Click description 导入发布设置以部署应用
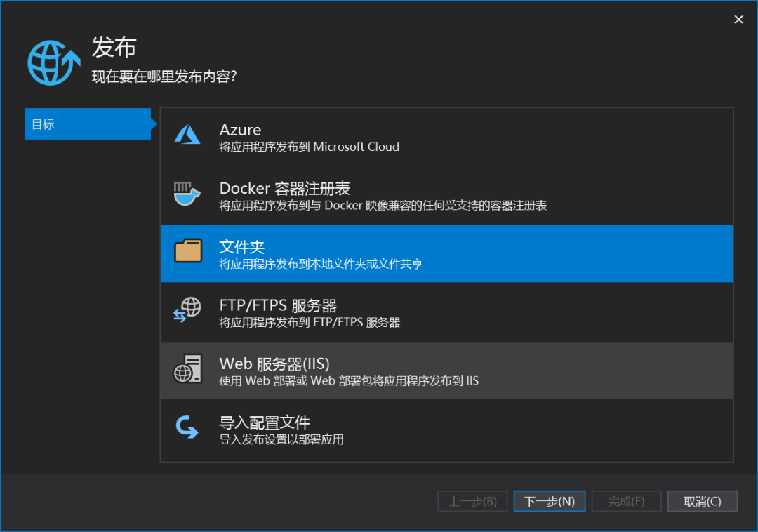758x532 pixels. click(x=281, y=439)
